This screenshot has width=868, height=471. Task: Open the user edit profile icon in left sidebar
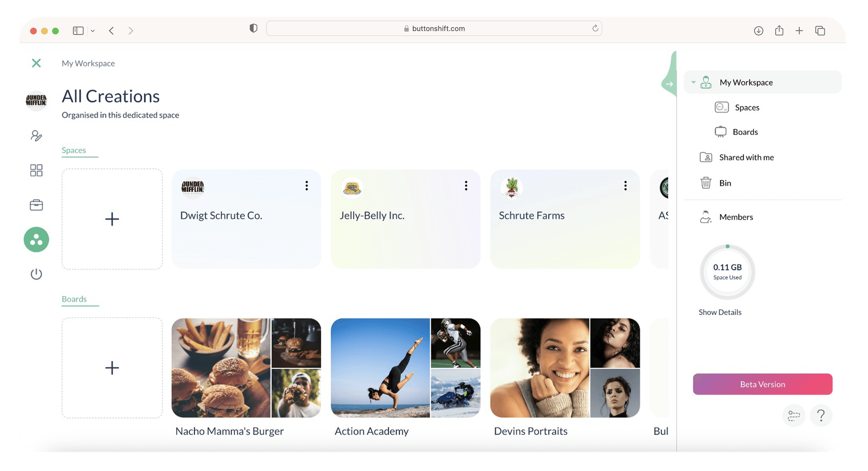[36, 136]
